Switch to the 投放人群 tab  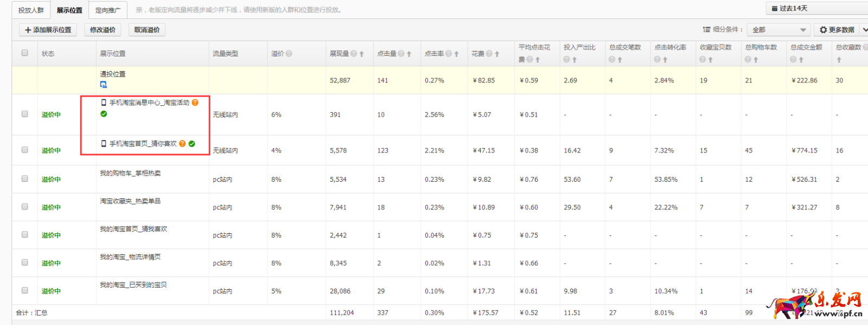tap(31, 10)
